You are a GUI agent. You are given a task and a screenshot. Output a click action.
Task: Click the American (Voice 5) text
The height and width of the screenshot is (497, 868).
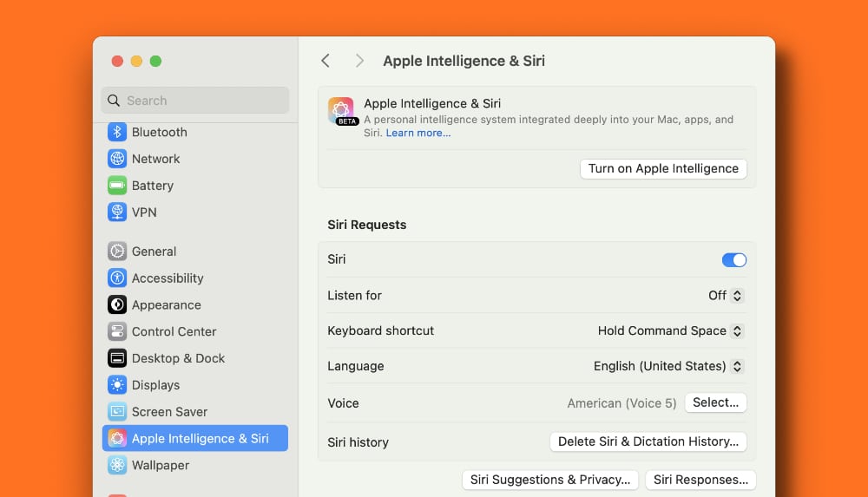click(621, 403)
